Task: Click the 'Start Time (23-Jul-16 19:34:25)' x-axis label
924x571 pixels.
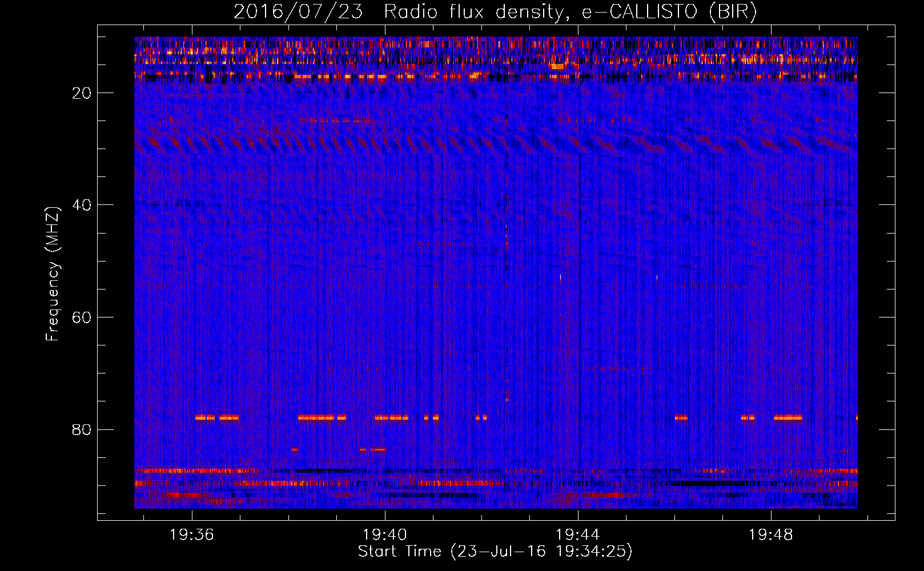Action: tap(495, 552)
